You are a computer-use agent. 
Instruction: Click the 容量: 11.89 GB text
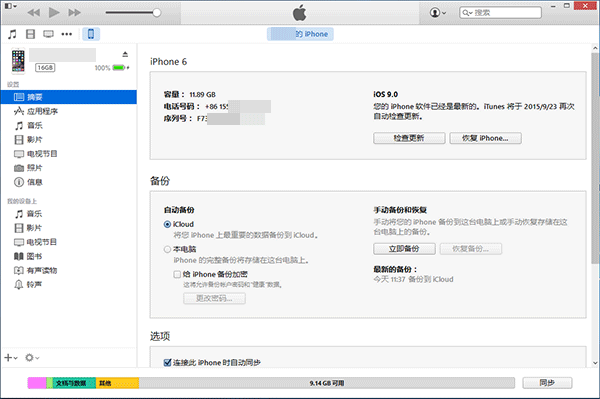190,94
